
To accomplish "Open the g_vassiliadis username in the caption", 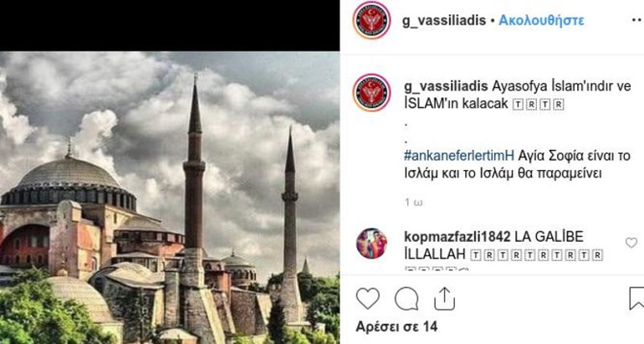I will click(446, 86).
